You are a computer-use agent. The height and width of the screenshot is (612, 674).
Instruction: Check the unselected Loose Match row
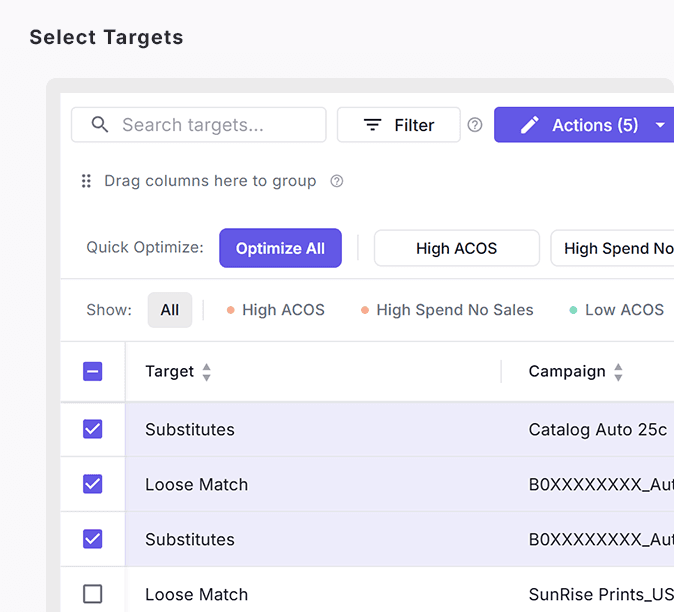[92, 594]
